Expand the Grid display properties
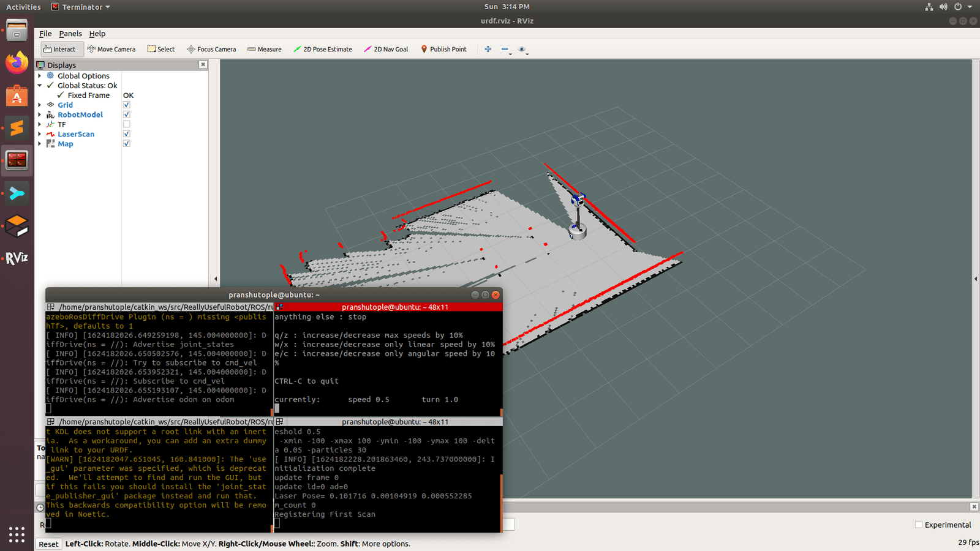 [x=40, y=105]
